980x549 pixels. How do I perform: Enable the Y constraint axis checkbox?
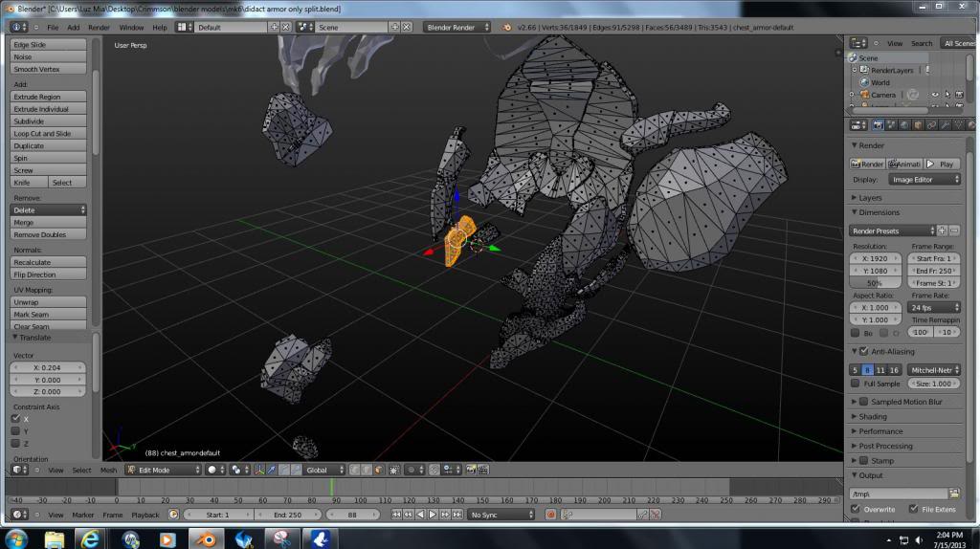click(x=15, y=430)
